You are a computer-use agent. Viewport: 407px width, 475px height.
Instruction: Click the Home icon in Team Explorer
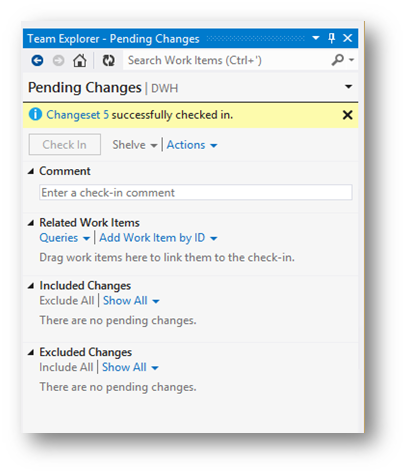coord(80,61)
